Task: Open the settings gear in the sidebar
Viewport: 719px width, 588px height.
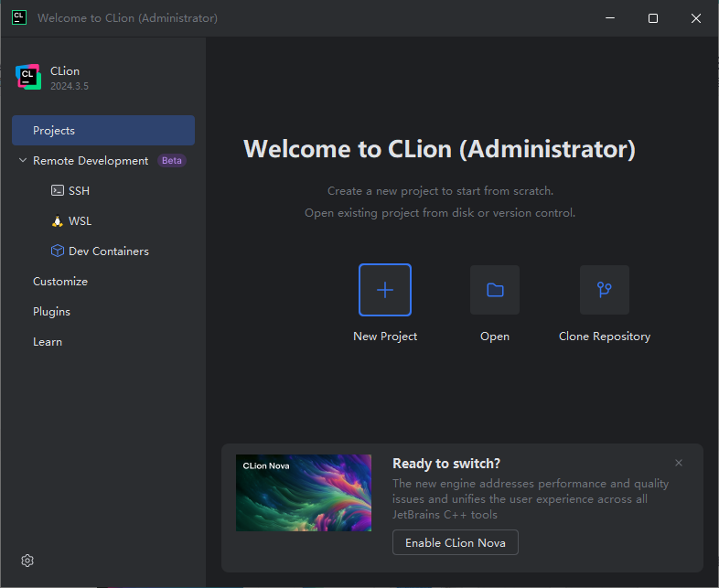Action: pos(27,561)
